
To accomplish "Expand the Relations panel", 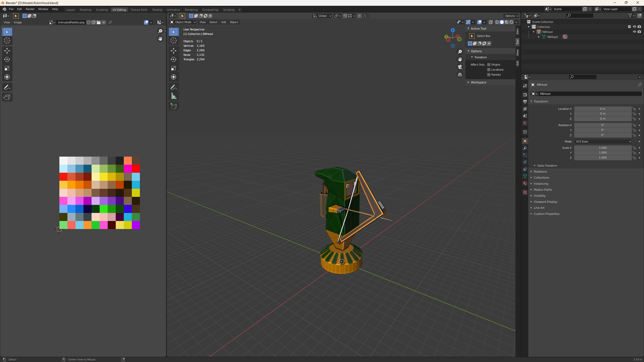I will click(x=540, y=172).
